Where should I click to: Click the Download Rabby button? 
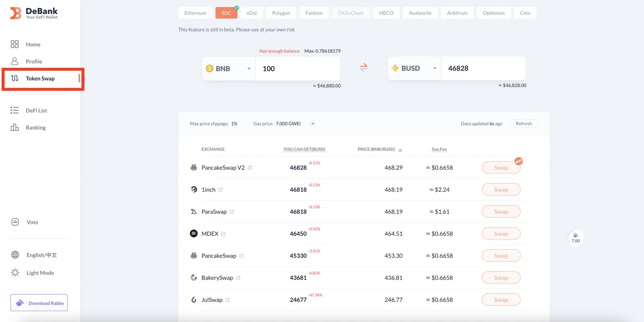(39, 303)
